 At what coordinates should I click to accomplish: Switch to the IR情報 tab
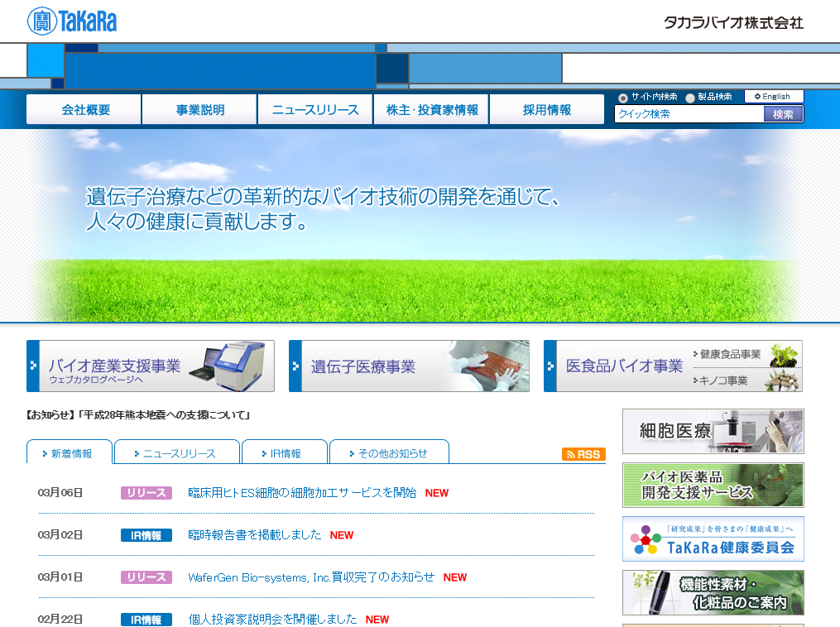tap(285, 453)
